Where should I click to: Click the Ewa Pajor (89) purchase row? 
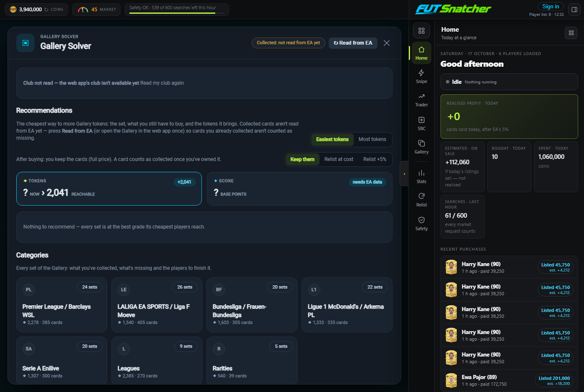click(x=509, y=381)
